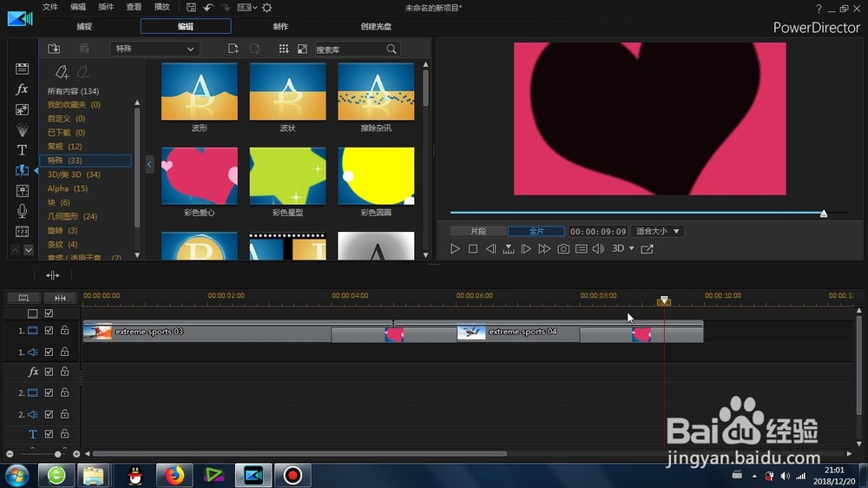The height and width of the screenshot is (488, 868).
Task: Click the room list up arrow
Action: [16, 250]
